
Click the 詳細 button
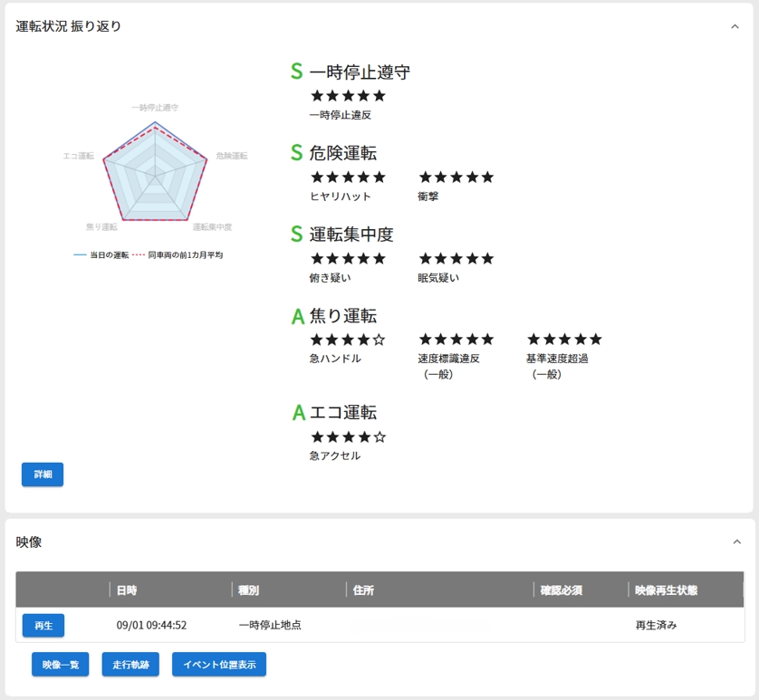click(43, 475)
